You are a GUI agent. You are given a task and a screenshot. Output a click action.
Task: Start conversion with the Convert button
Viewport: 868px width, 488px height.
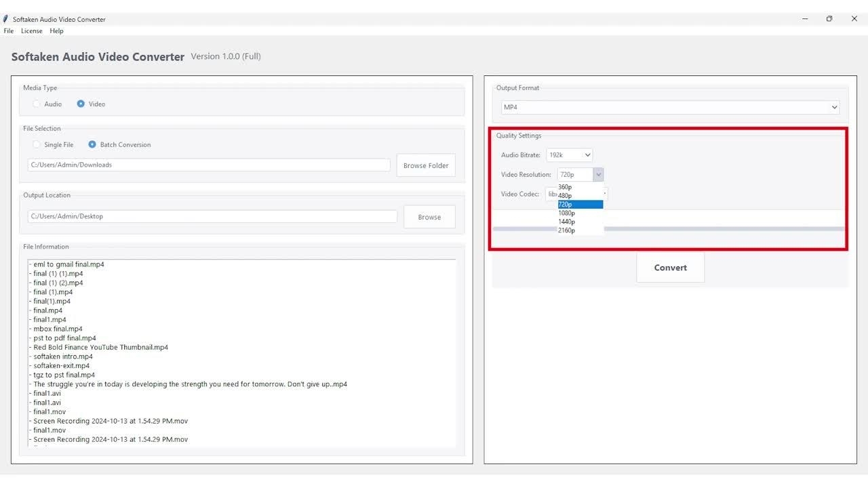[670, 268]
